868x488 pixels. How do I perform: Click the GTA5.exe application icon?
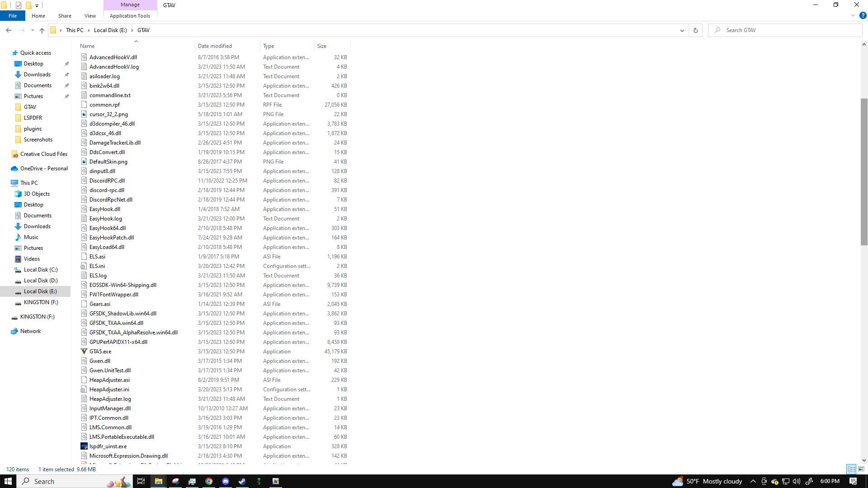click(84, 352)
